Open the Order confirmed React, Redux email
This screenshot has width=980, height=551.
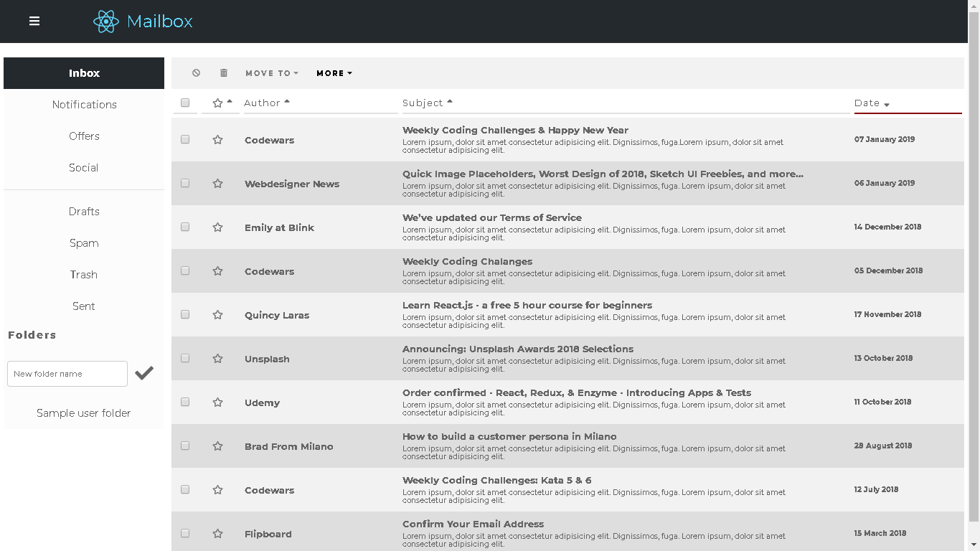(x=577, y=392)
